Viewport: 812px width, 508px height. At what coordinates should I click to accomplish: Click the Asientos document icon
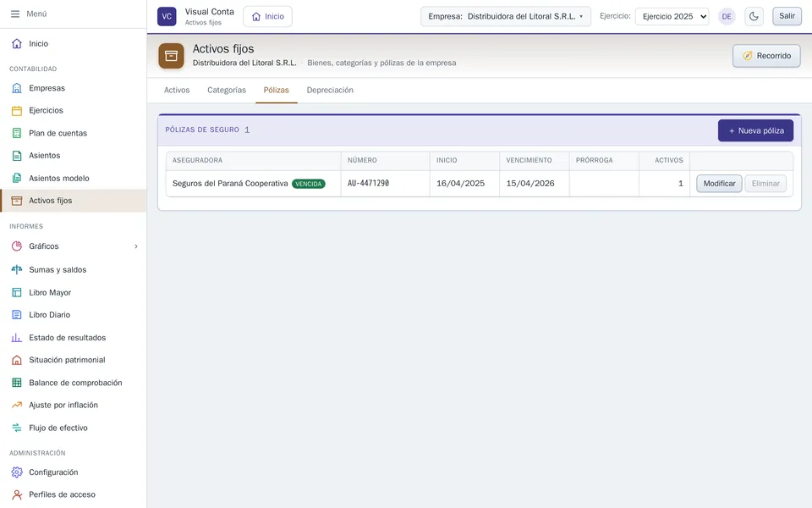(x=17, y=156)
